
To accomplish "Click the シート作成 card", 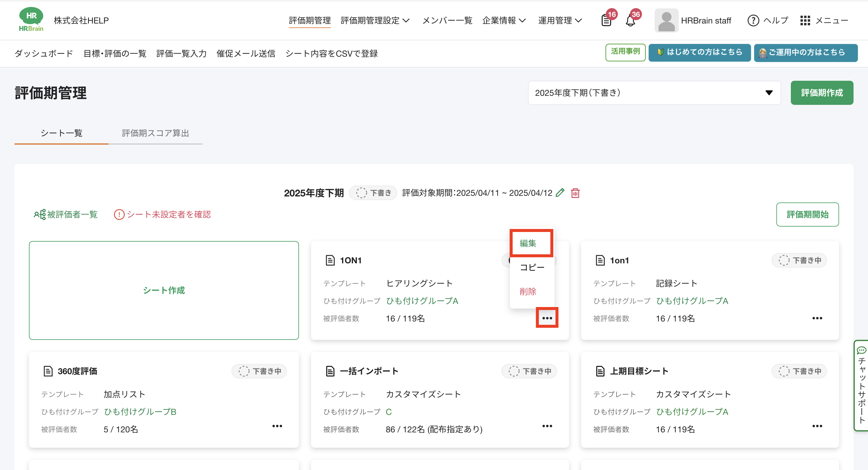I will point(164,290).
